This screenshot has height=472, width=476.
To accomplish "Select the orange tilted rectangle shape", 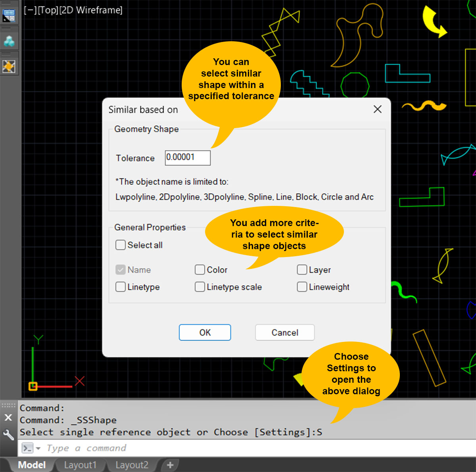I will point(429,358).
